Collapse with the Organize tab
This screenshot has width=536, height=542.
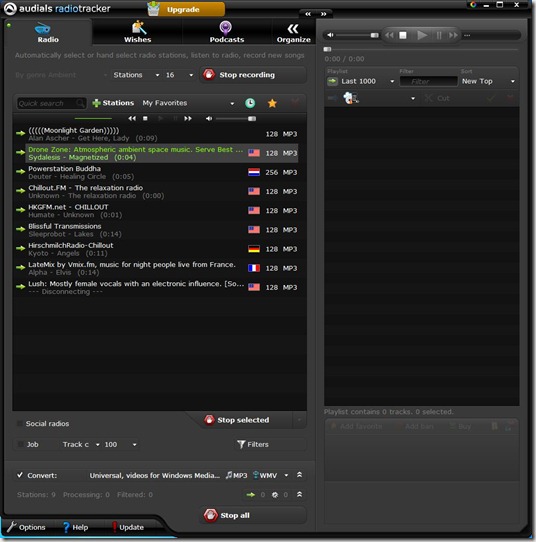[x=293, y=33]
